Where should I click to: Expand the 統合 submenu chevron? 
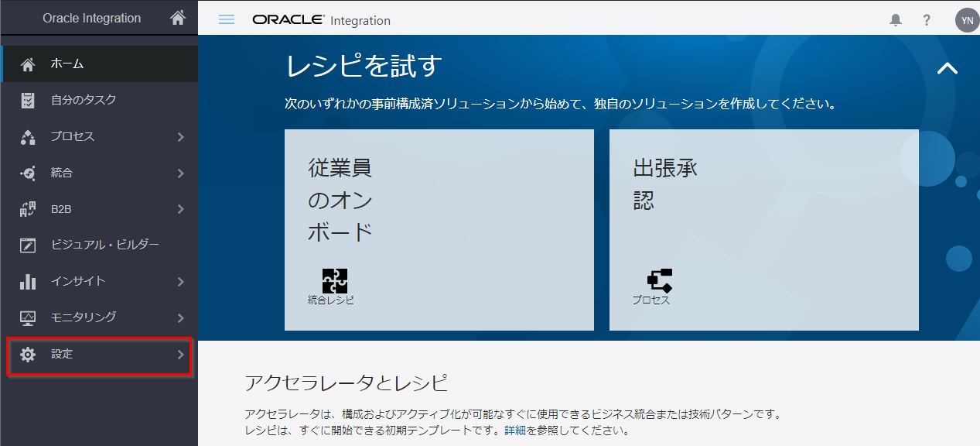tap(180, 173)
